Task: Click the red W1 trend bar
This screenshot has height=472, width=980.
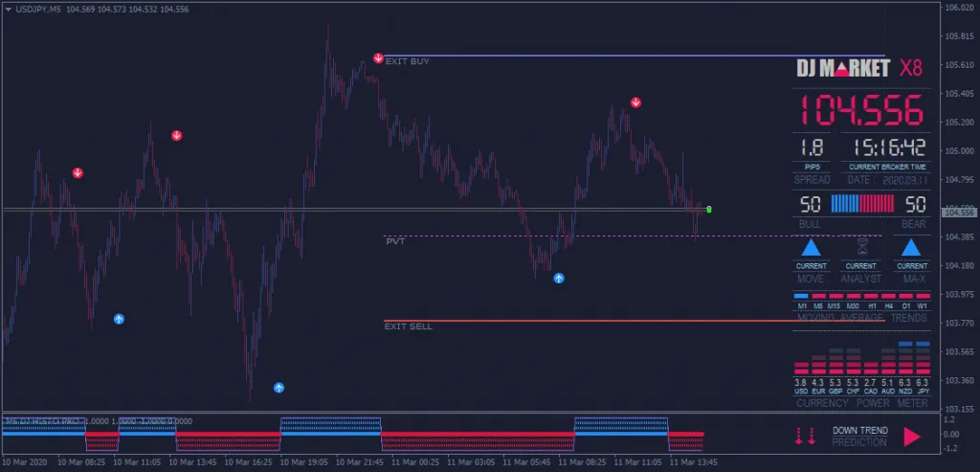Action: click(x=924, y=296)
